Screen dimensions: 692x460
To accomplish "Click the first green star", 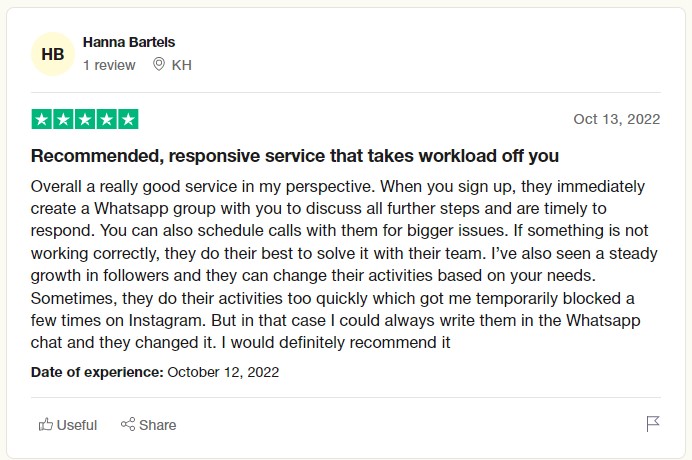I will tap(42, 119).
